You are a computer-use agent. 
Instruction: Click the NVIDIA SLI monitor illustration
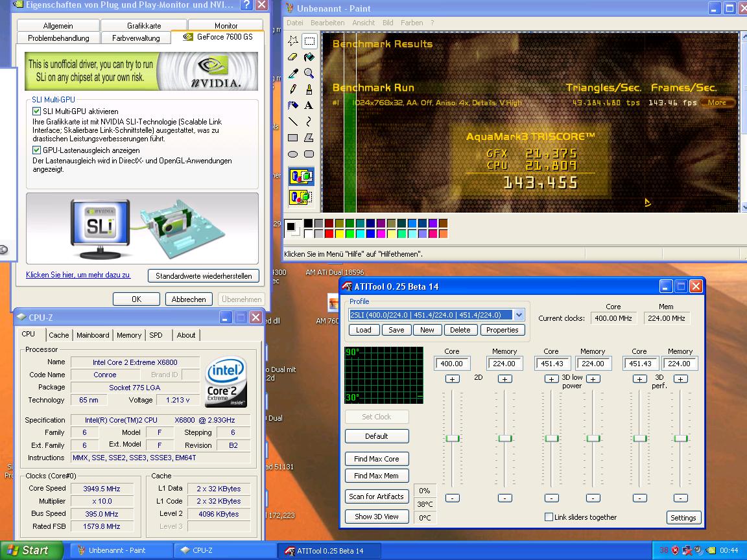(100, 229)
